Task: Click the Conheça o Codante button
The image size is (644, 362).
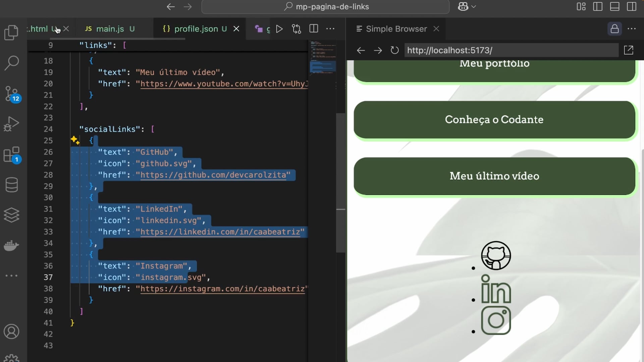Action: (494, 120)
